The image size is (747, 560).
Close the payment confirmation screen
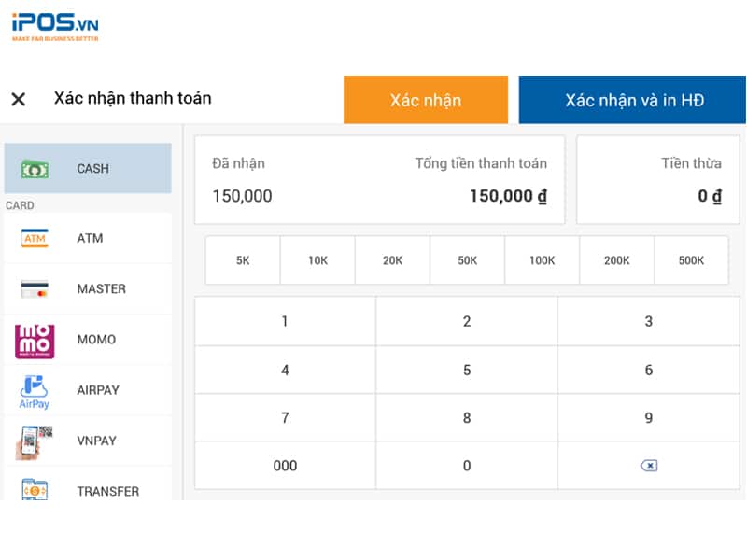point(18,99)
